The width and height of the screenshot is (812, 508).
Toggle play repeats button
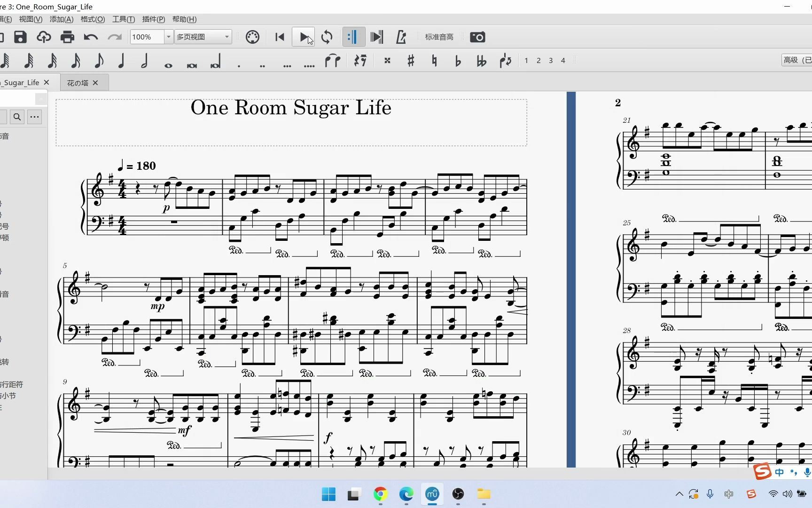[353, 37]
